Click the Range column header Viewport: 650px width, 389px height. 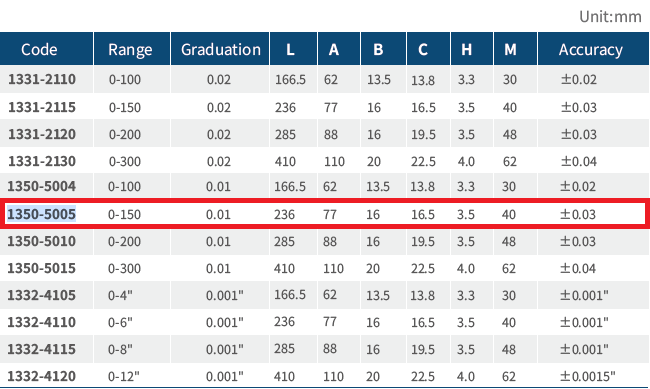pyautogui.click(x=130, y=50)
